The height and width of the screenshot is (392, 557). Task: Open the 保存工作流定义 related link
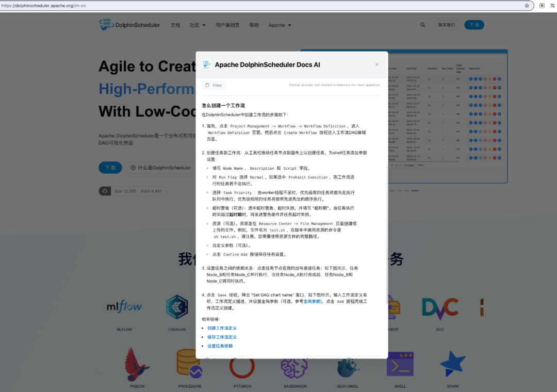click(222, 337)
